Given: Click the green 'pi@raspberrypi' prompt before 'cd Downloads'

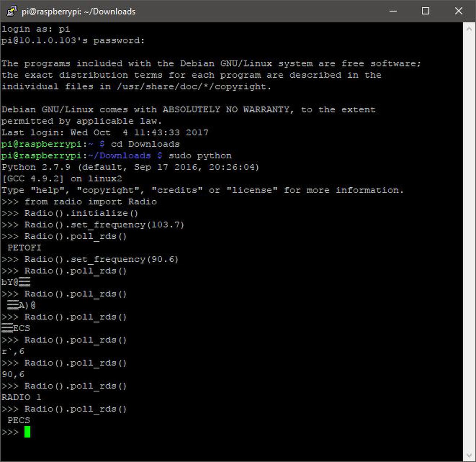Looking at the screenshot, I should point(41,144).
